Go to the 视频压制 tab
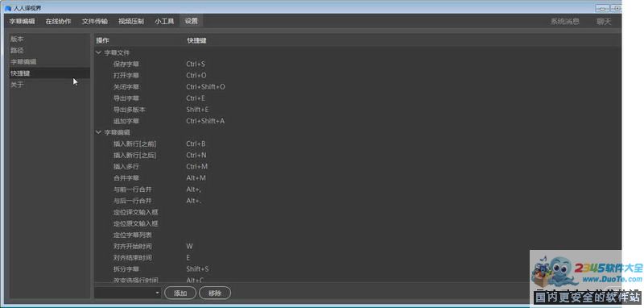The image size is (644, 308). point(131,22)
